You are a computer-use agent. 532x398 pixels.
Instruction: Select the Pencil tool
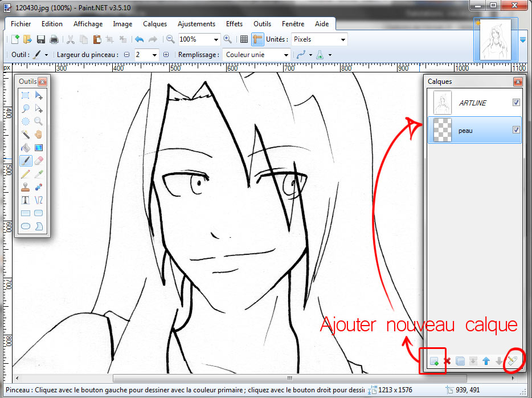(26, 174)
